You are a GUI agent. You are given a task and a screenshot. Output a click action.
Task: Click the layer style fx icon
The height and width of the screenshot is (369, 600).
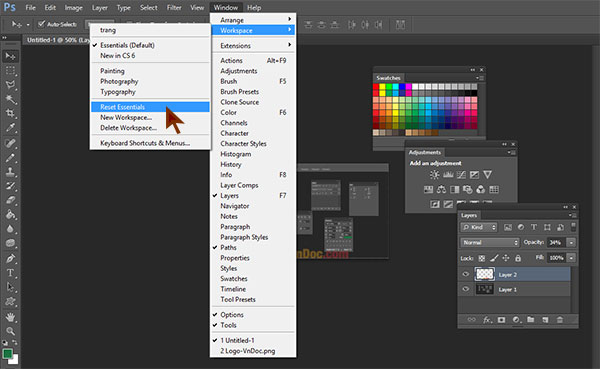coord(487,320)
